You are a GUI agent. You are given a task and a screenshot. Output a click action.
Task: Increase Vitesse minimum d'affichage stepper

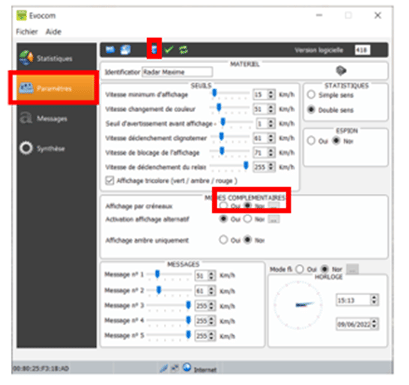click(x=271, y=92)
